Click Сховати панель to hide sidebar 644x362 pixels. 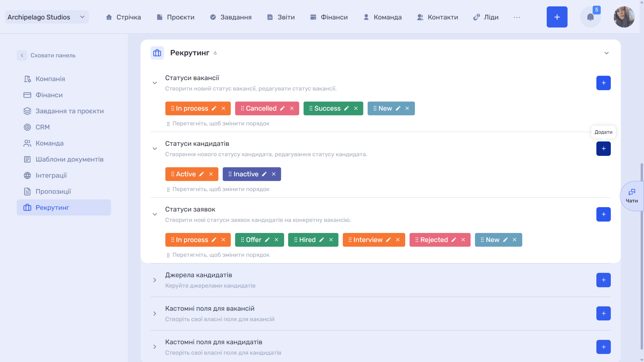pyautogui.click(x=46, y=55)
